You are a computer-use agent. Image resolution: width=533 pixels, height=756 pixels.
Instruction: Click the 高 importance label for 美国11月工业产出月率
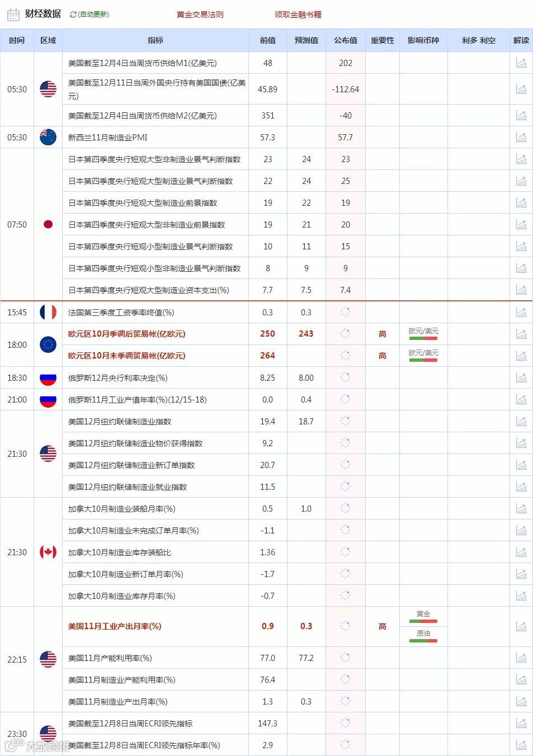pyautogui.click(x=383, y=626)
